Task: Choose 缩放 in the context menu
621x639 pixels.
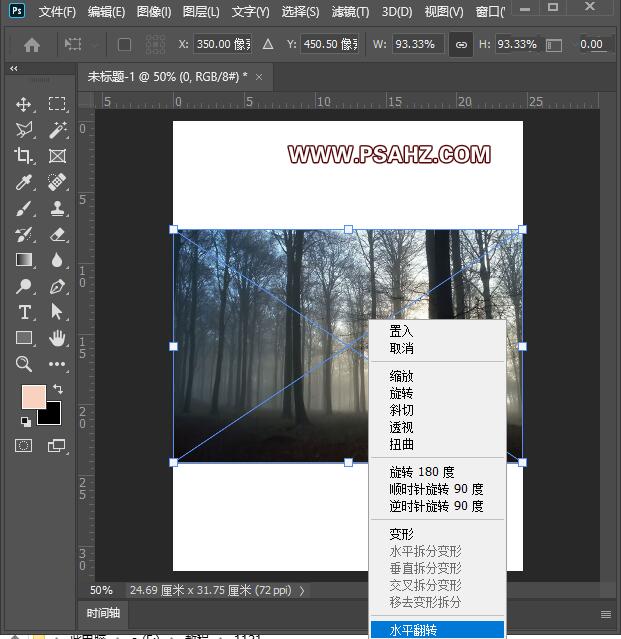Action: click(x=437, y=376)
